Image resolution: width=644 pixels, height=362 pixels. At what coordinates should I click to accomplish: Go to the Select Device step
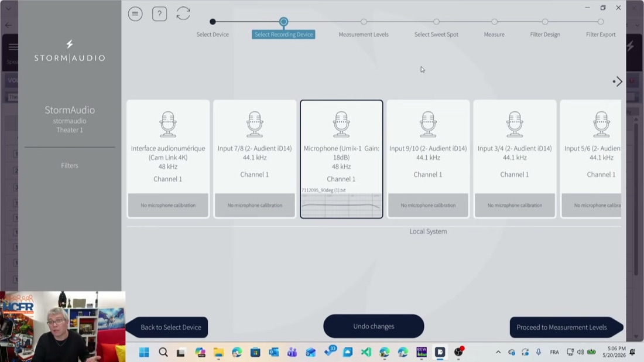coord(213,35)
